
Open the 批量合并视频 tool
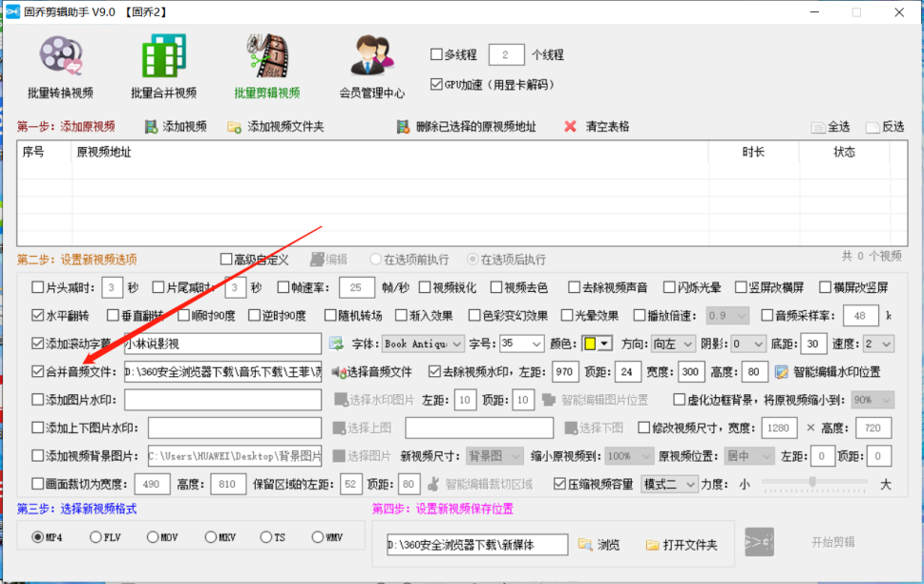(162, 67)
